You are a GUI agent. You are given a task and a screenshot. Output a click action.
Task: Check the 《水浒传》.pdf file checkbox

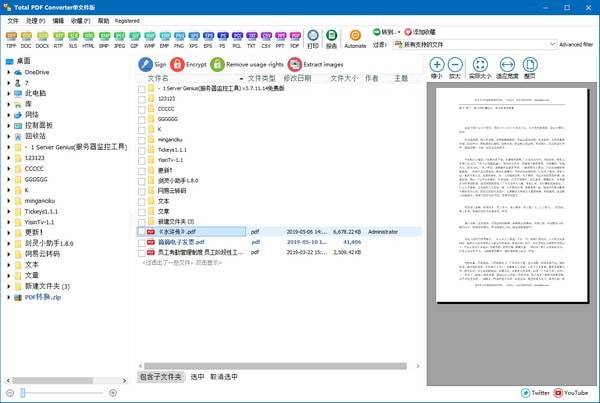coord(142,232)
